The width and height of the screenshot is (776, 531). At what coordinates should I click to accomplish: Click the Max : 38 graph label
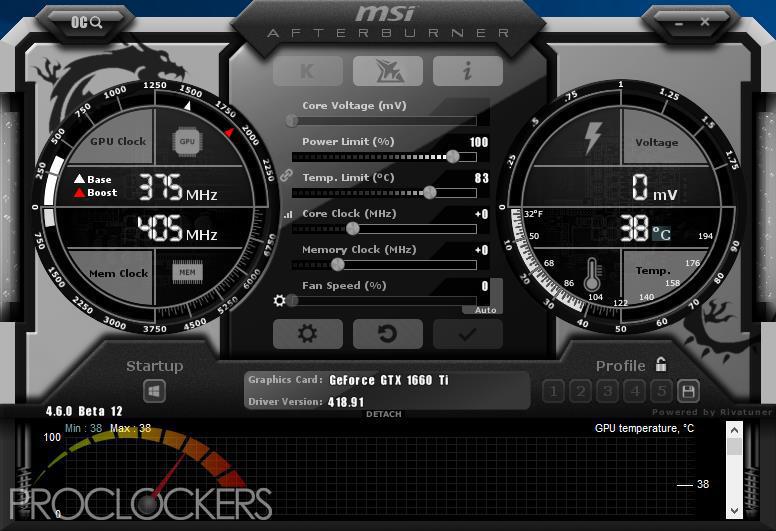131,428
